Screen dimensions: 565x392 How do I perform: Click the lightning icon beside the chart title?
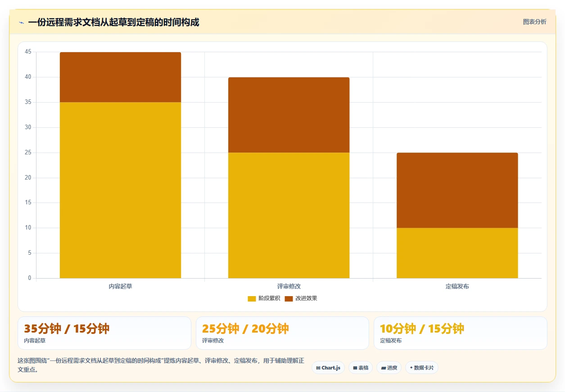point(22,23)
